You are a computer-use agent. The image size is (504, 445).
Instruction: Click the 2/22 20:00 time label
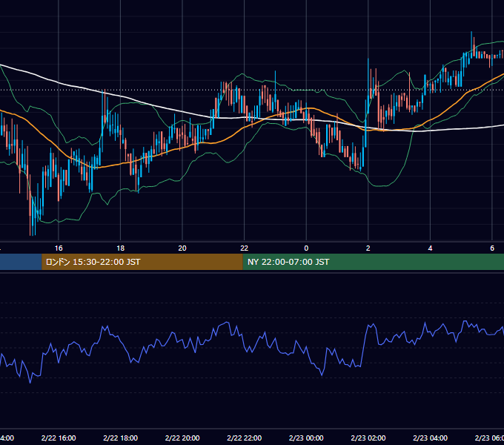click(182, 438)
